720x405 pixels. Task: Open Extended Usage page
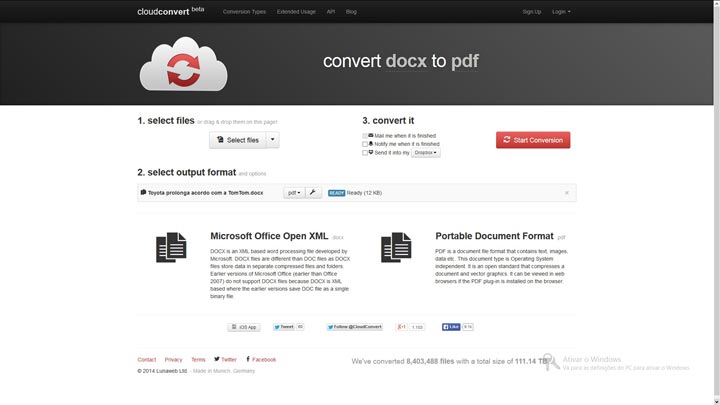click(x=296, y=12)
